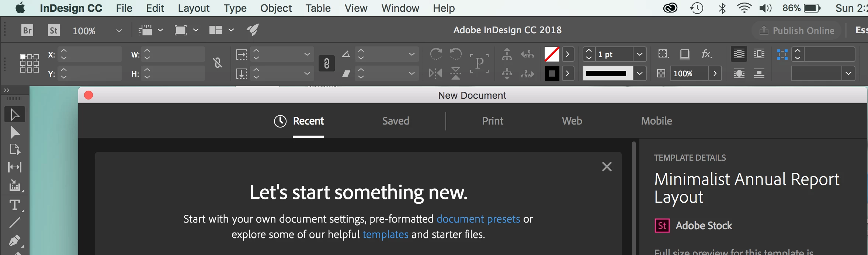Select the Pen tool
This screenshot has width=868, height=255.
[15, 241]
